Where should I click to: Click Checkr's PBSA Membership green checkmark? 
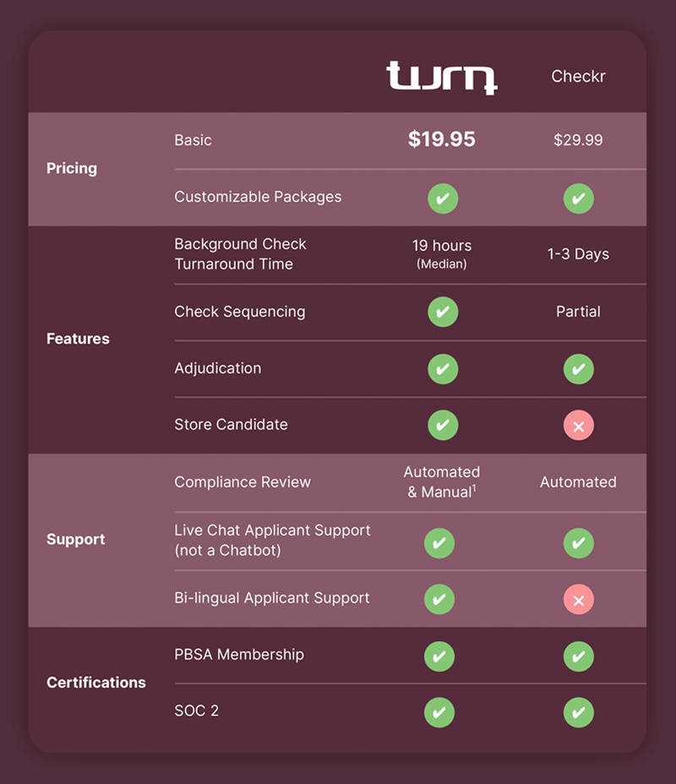(579, 656)
